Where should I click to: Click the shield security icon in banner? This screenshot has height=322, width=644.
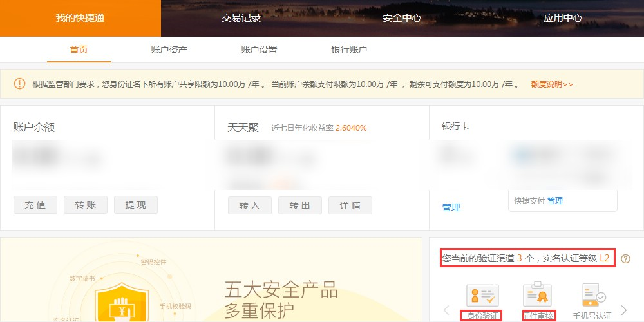122,303
